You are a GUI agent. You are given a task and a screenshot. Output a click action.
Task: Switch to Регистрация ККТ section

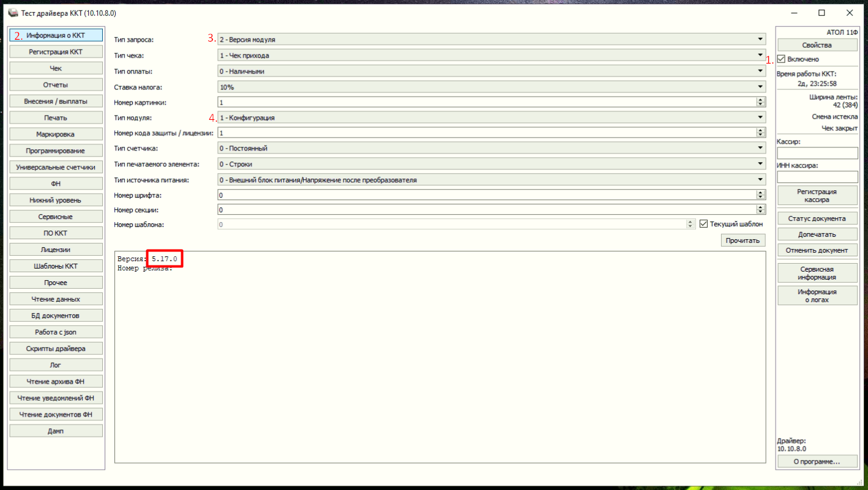(x=56, y=52)
